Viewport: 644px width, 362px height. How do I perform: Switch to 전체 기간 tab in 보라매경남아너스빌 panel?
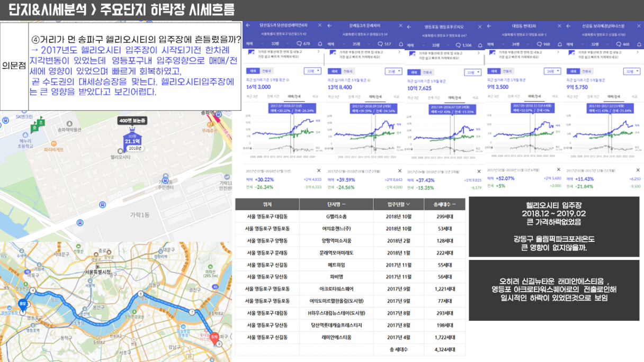(x=593, y=96)
